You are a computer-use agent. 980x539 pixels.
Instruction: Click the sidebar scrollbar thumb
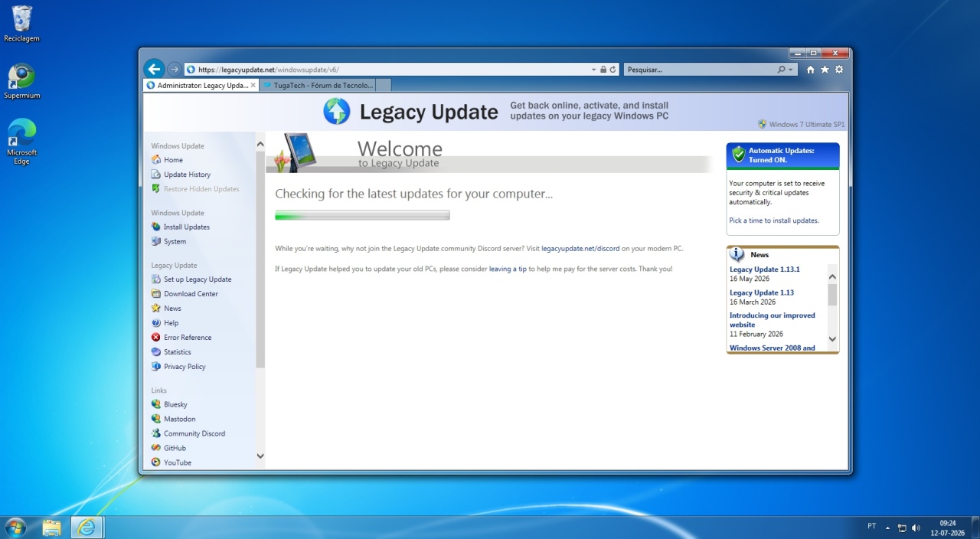coord(260,260)
